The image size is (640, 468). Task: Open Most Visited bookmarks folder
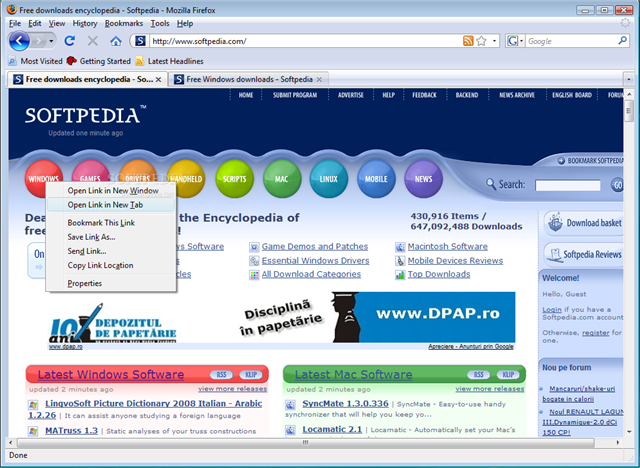[x=36, y=61]
